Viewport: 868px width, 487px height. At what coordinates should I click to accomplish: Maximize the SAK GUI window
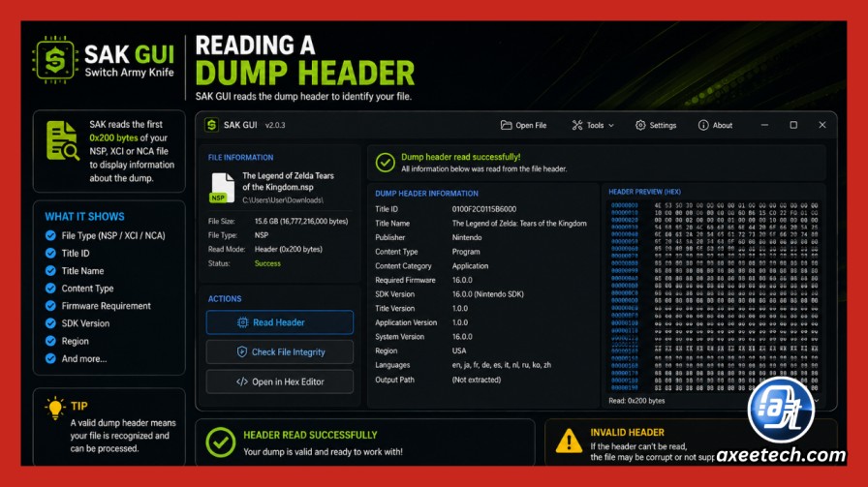click(x=793, y=125)
